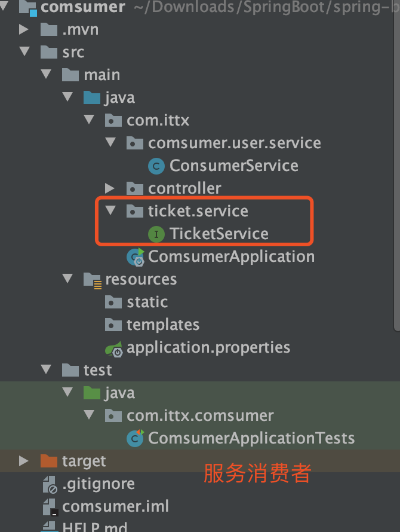Image resolution: width=400 pixels, height=532 pixels.
Task: Select the resources folder name
Action: pyautogui.click(x=141, y=280)
